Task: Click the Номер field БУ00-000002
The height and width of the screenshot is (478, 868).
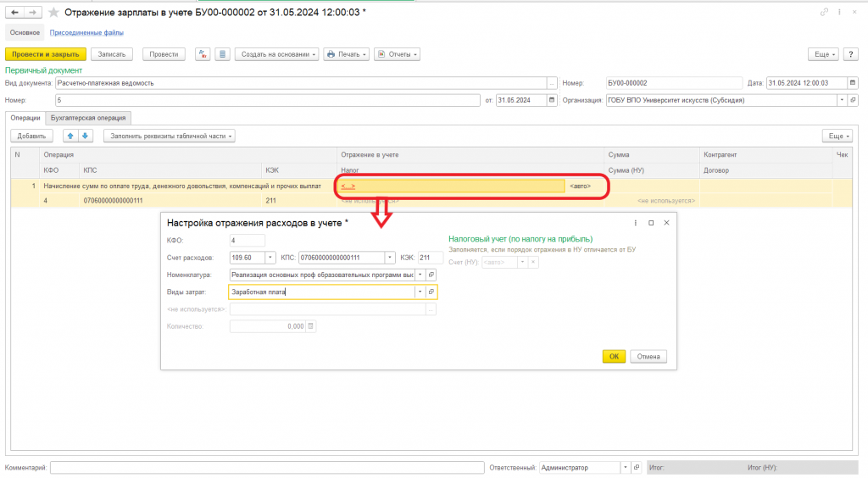Action: coord(674,83)
